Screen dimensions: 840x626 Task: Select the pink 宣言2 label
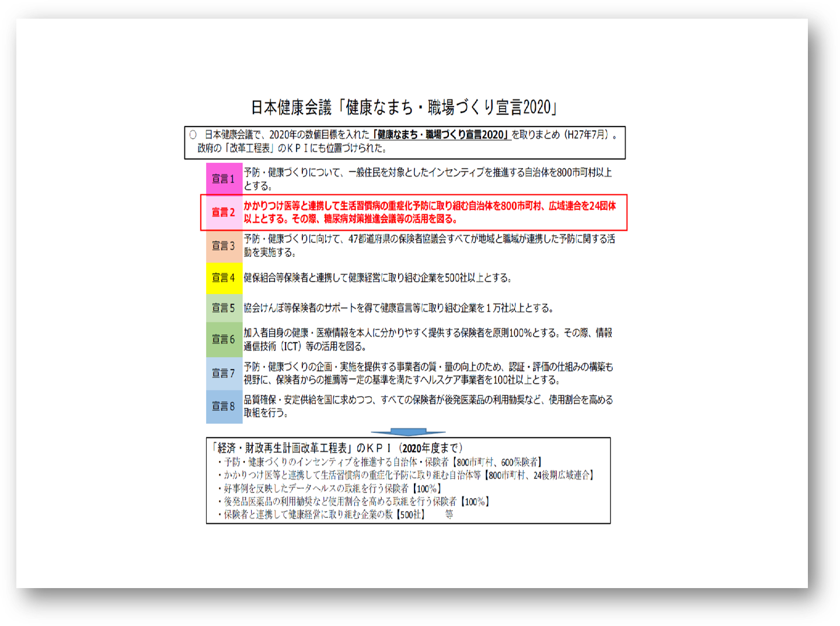[223, 212]
